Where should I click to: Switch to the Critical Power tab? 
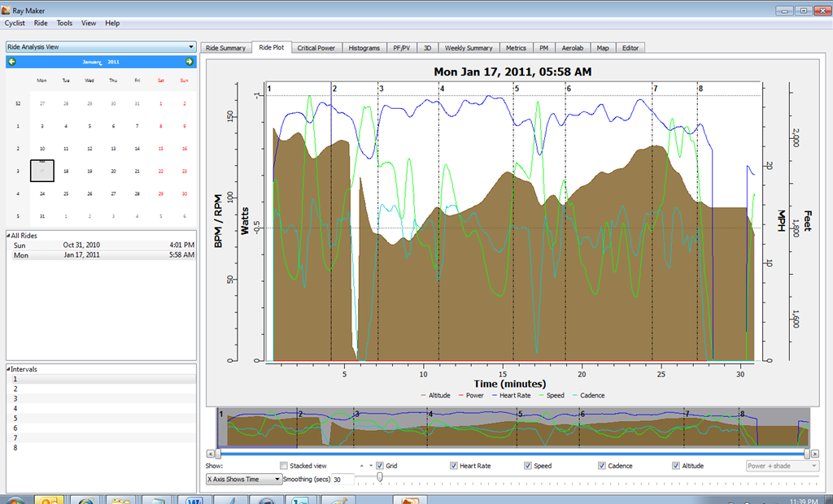[316, 48]
